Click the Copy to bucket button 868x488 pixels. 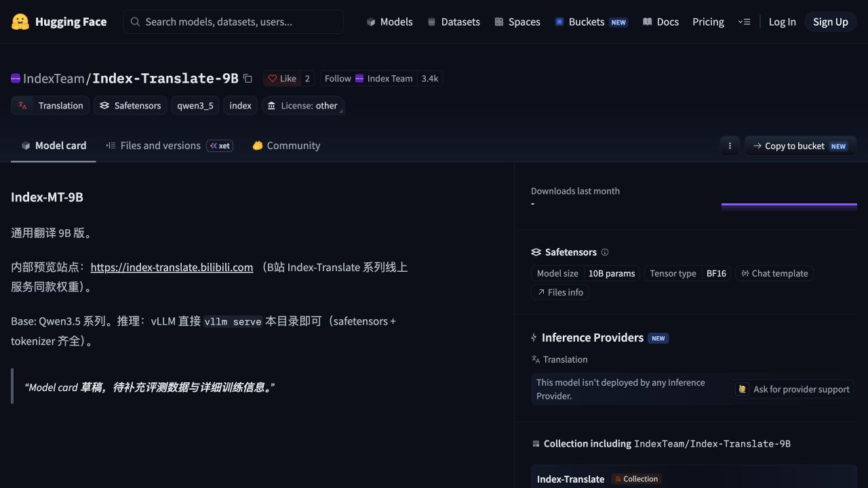(800, 146)
